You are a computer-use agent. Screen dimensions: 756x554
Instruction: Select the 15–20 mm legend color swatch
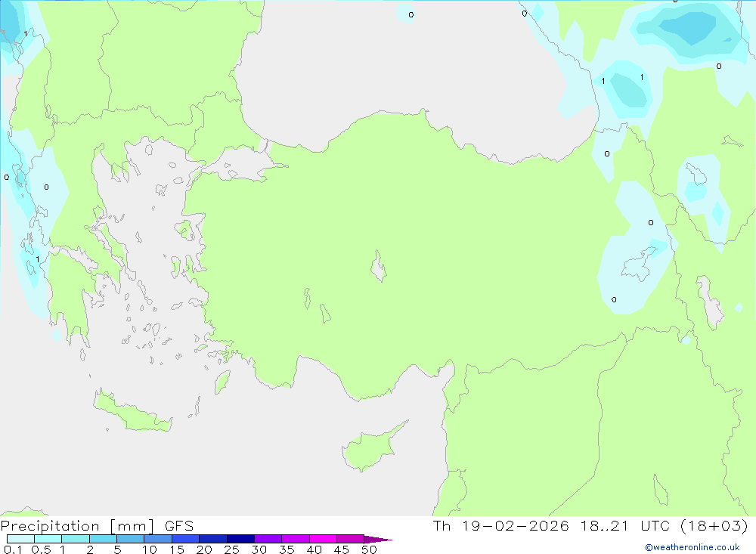click(186, 539)
